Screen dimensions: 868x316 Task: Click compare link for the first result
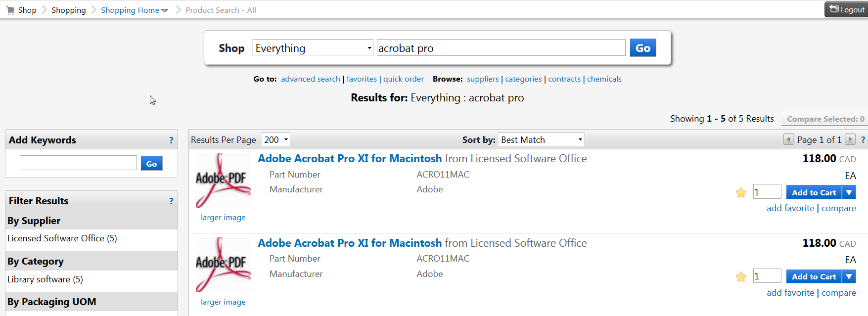[838, 208]
